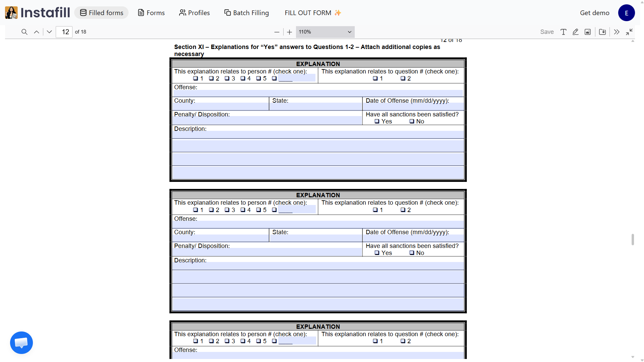The width and height of the screenshot is (644, 362).
Task: Check the Yes sanctions satisfied box, first Explanation
Action: point(376,121)
